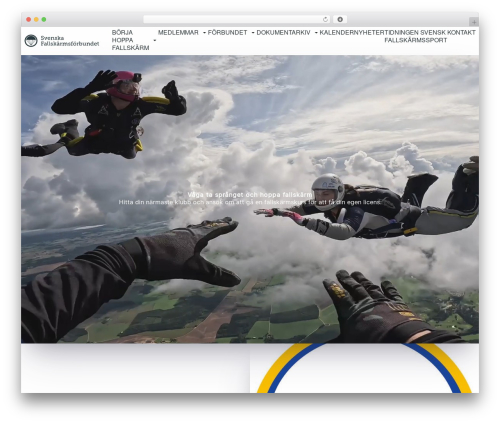This screenshot has height=423, width=500.
Task: Open Tidningen Svensk Fallskärmssport link
Action: (x=415, y=36)
